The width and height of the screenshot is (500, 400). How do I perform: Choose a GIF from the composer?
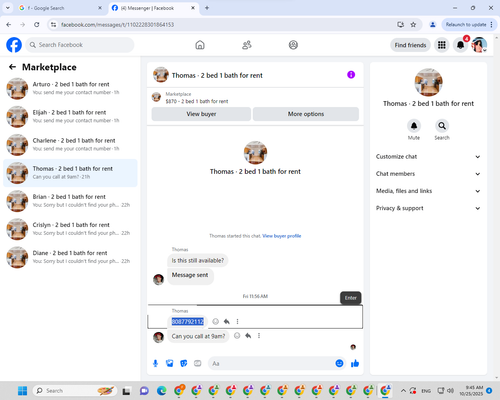click(198, 363)
